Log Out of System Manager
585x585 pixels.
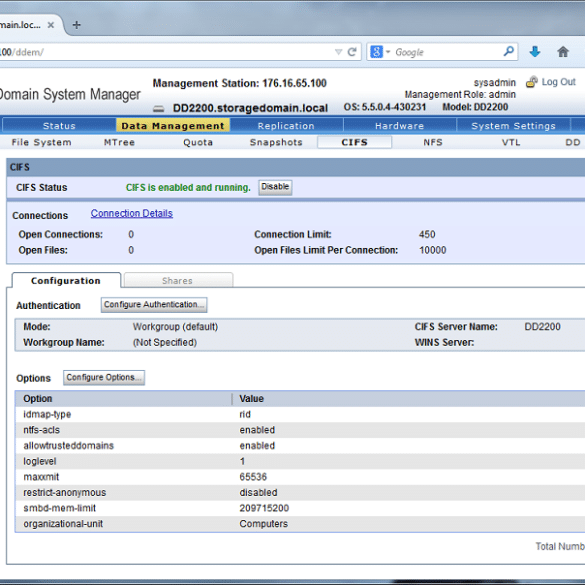[x=559, y=82]
